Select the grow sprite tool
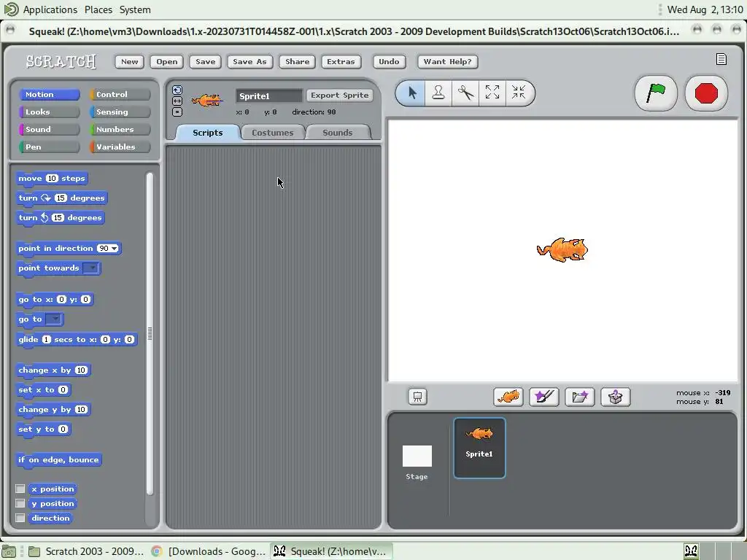The image size is (747, 560). pyautogui.click(x=492, y=93)
